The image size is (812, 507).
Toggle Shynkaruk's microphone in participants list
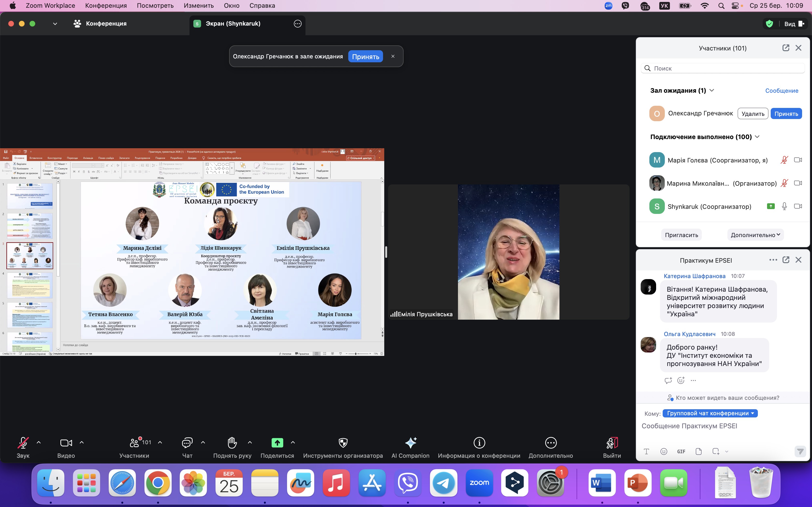pos(784,207)
